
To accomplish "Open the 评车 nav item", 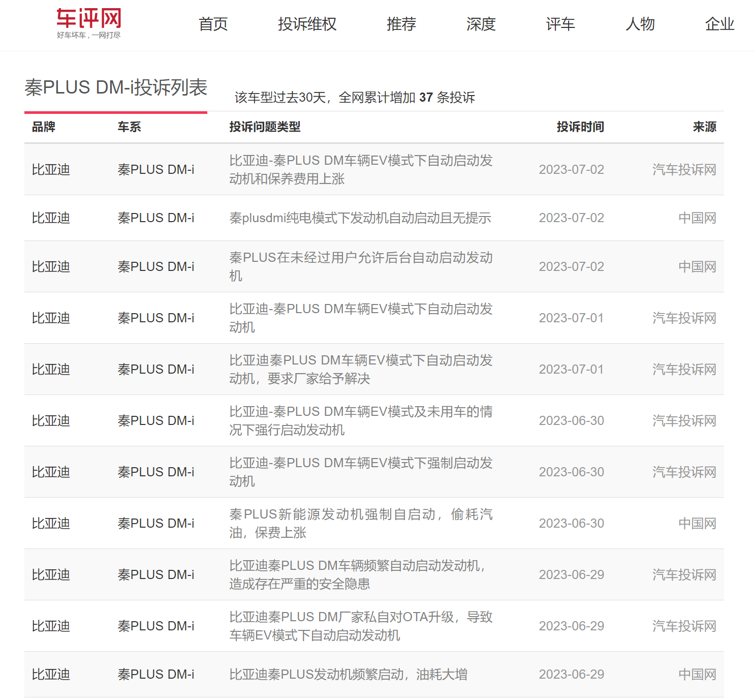I will pos(560,24).
